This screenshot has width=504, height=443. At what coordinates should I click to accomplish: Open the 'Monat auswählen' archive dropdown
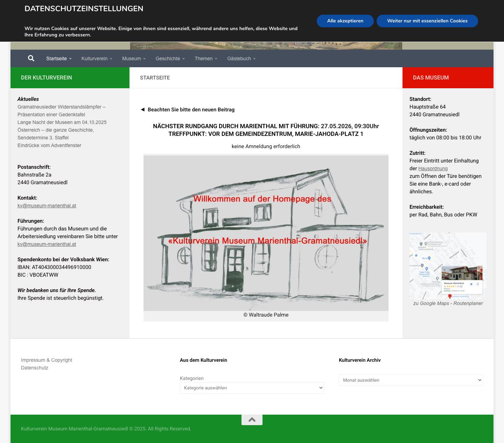click(411, 380)
